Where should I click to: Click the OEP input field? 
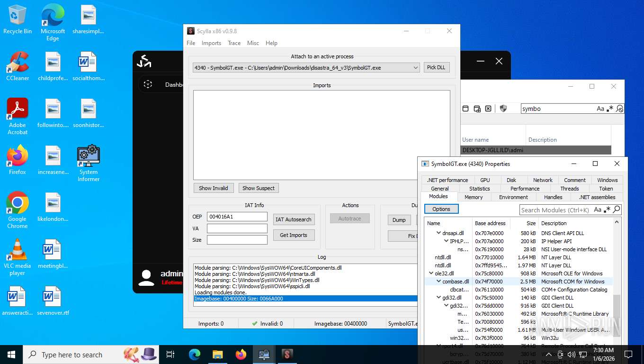[x=237, y=217]
